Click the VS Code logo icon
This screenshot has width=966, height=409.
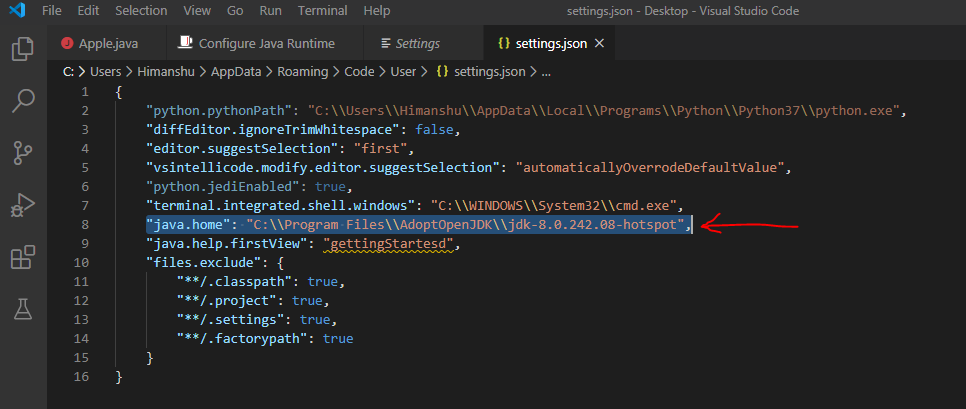coord(17,10)
